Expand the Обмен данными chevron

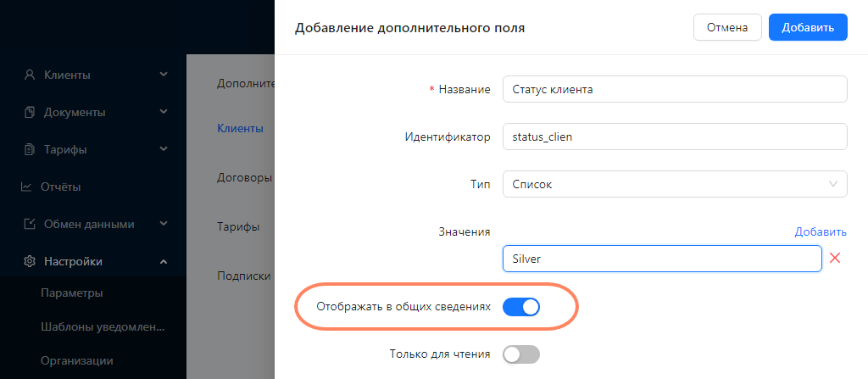coord(164,224)
